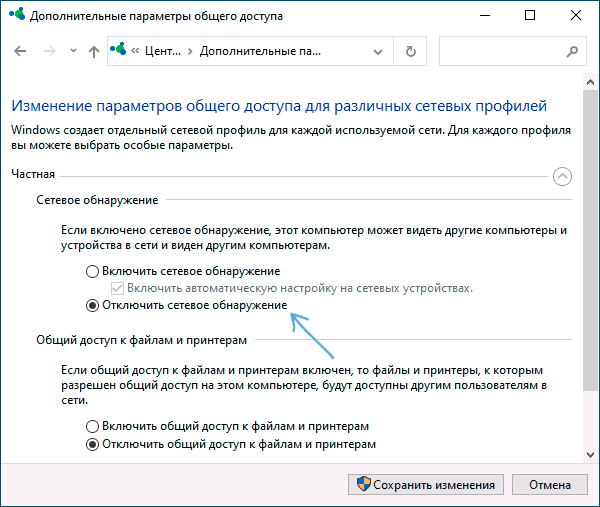600x507 pixels.
Task: Click the magnifier search icon
Action: (x=572, y=51)
